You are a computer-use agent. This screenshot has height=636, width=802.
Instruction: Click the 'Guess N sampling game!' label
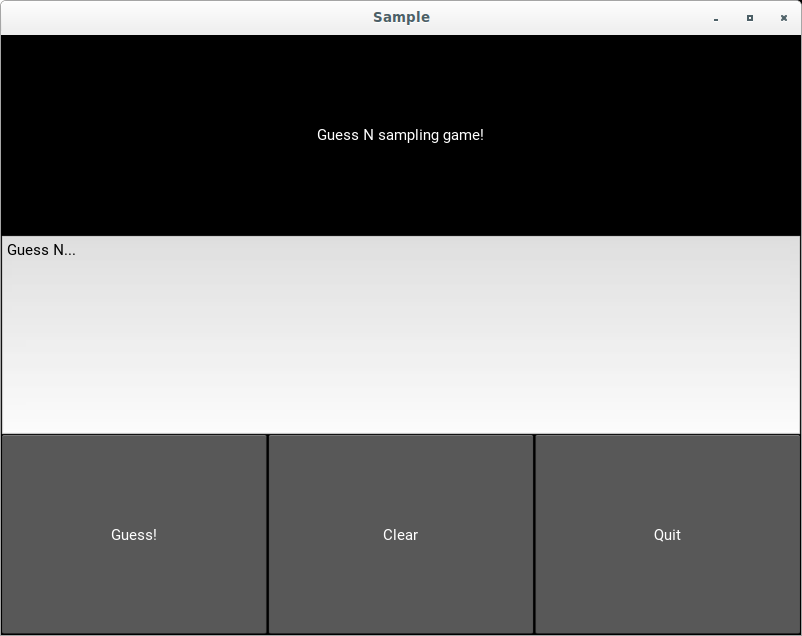tap(400, 135)
